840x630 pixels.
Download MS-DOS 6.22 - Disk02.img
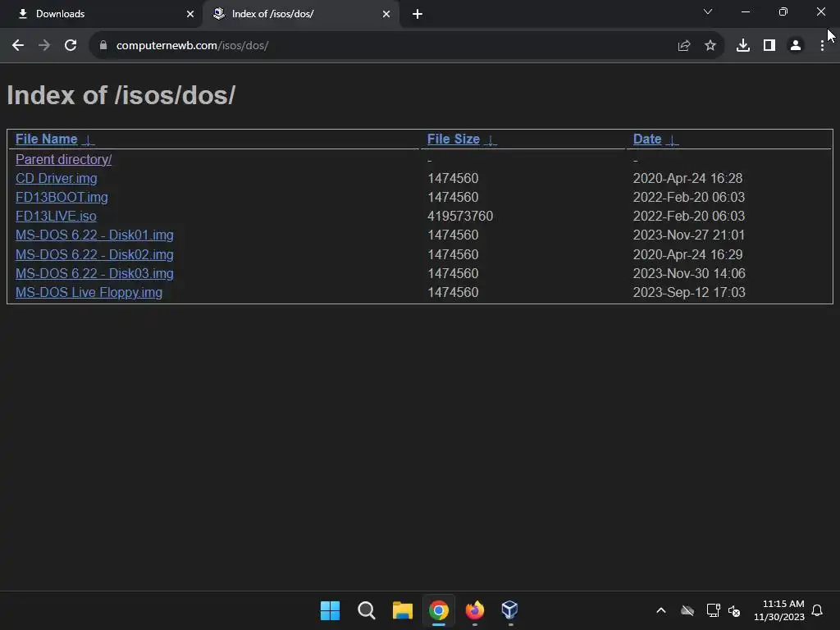(x=94, y=254)
